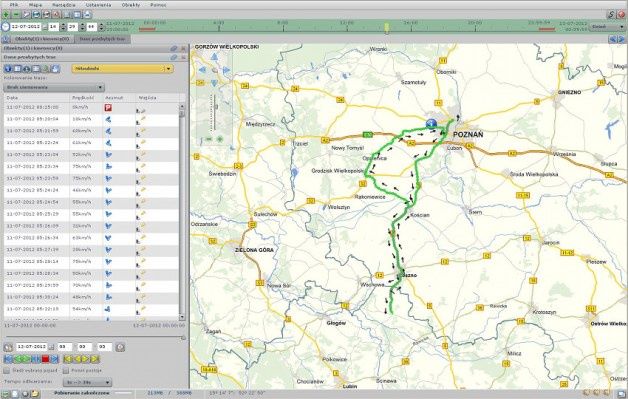Click the green minus zoom-out toolbar icon
Viewport: 628px width, 399px height.
click(16, 15)
